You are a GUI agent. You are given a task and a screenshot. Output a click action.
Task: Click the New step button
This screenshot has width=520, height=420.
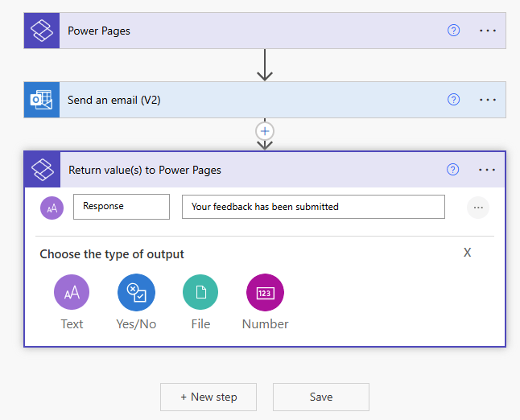[x=208, y=397]
